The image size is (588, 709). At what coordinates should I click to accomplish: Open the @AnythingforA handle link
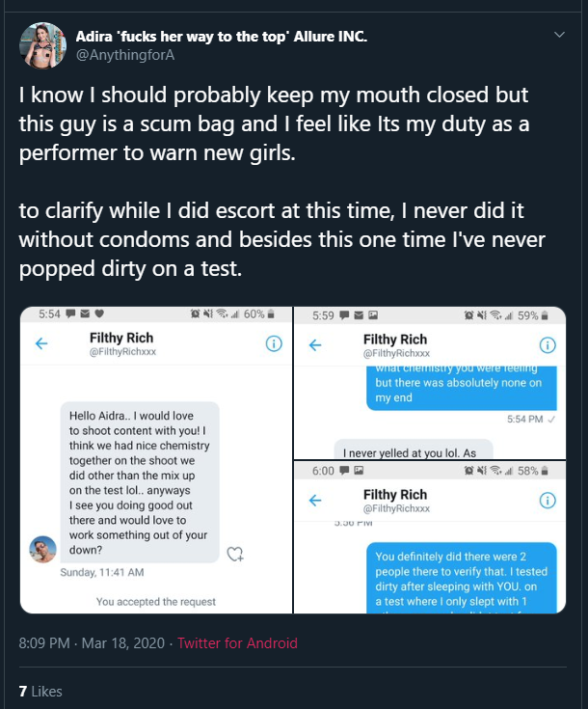point(125,55)
